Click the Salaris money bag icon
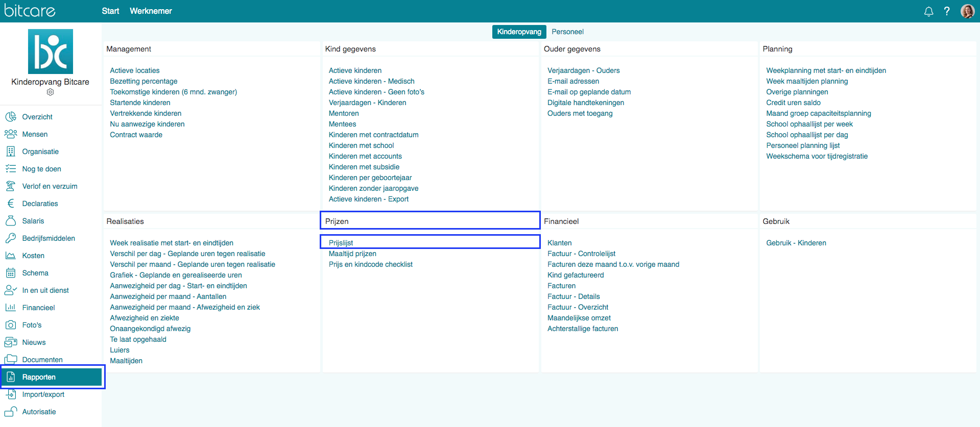Viewport: 980px width, 427px height. point(11,221)
